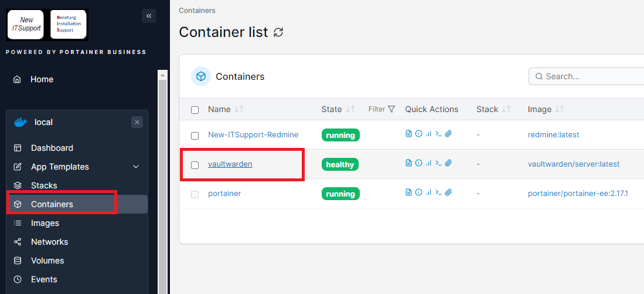Image resolution: width=644 pixels, height=294 pixels.
Task: Click the redmine:latest image link
Action: [553, 134]
